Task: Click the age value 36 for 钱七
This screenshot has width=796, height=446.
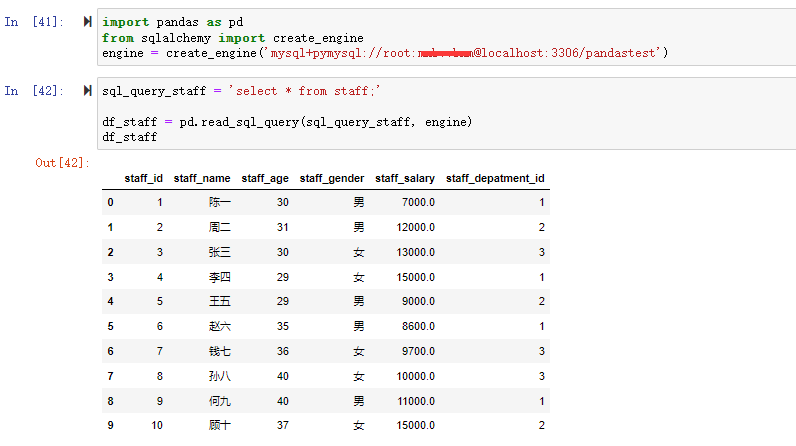Action: (283, 351)
